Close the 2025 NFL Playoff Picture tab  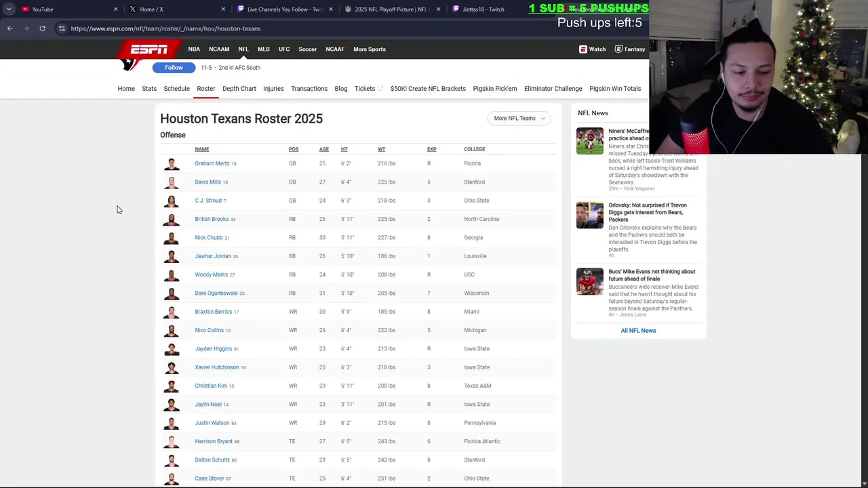(439, 9)
